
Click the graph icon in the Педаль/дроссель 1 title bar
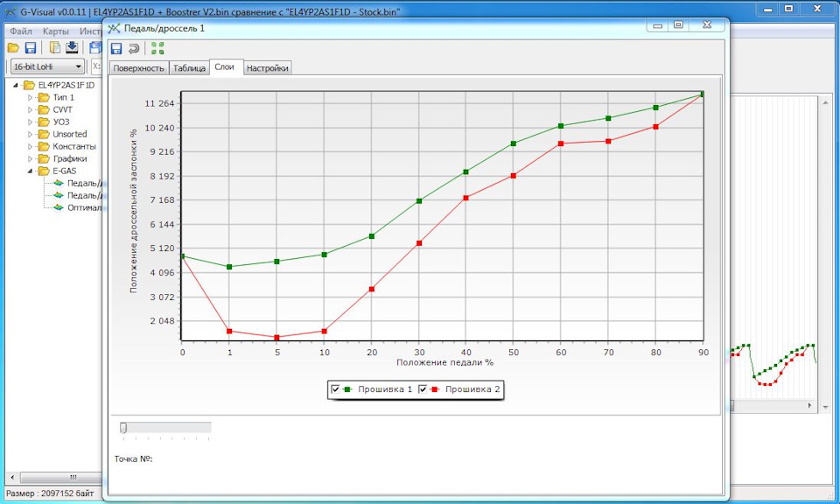coord(114,28)
